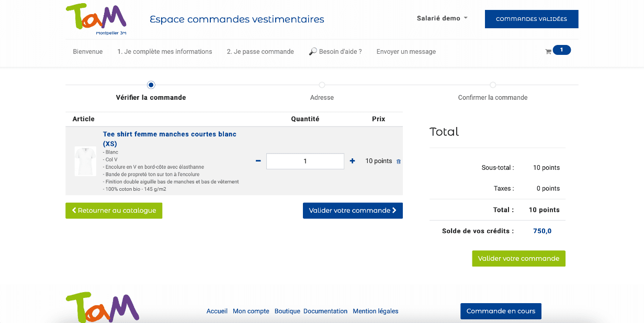Image resolution: width=644 pixels, height=323 pixels.
Task: Click the blue 'Valider votre commande' button
Action: 353,211
